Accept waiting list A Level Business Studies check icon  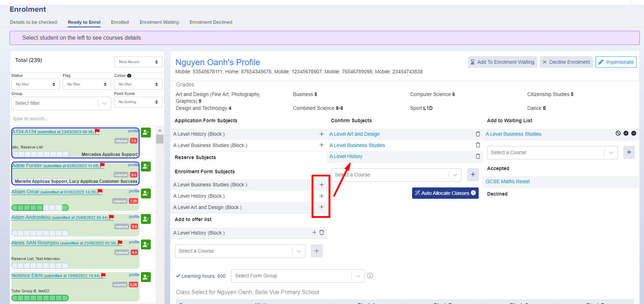[x=626, y=133]
